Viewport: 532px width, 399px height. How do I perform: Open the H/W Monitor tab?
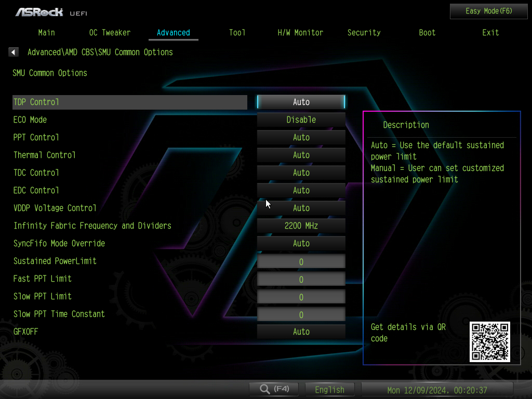(300, 33)
